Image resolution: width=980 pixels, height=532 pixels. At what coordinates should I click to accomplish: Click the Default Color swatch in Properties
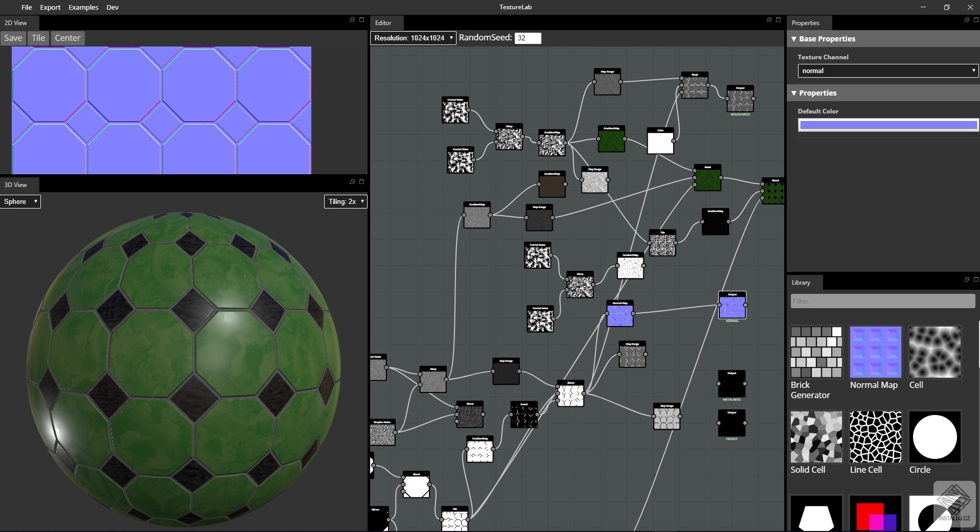pyautogui.click(x=887, y=125)
